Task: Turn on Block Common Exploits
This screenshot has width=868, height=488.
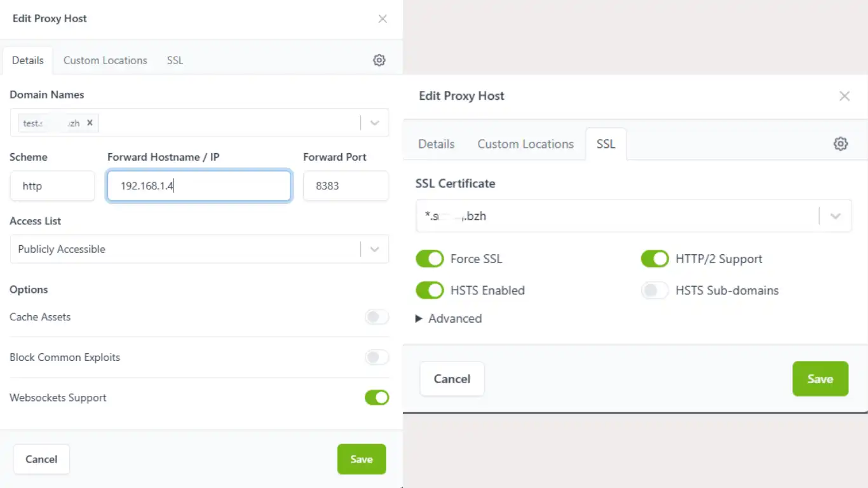Action: click(x=377, y=357)
